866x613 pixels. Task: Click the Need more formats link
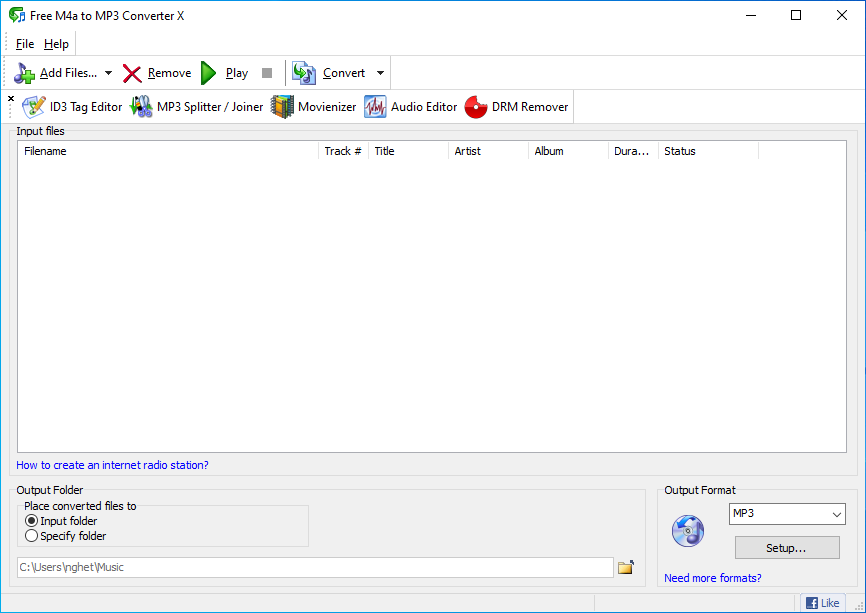(x=712, y=577)
